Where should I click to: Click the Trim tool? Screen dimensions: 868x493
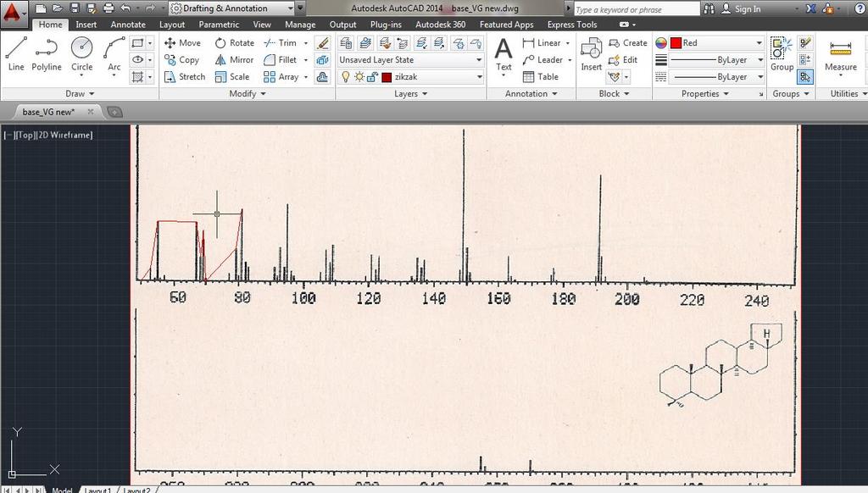click(281, 42)
